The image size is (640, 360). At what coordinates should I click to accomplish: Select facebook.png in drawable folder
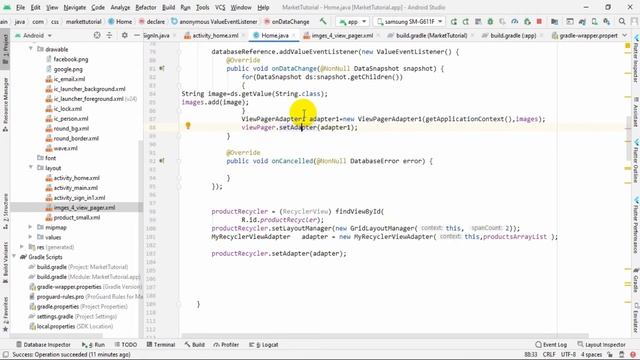point(71,59)
